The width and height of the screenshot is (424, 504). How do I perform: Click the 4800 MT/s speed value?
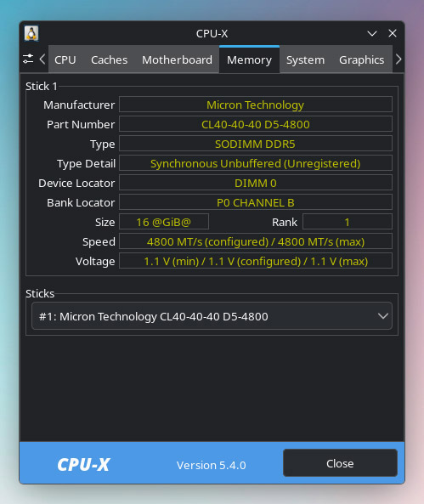(x=256, y=241)
